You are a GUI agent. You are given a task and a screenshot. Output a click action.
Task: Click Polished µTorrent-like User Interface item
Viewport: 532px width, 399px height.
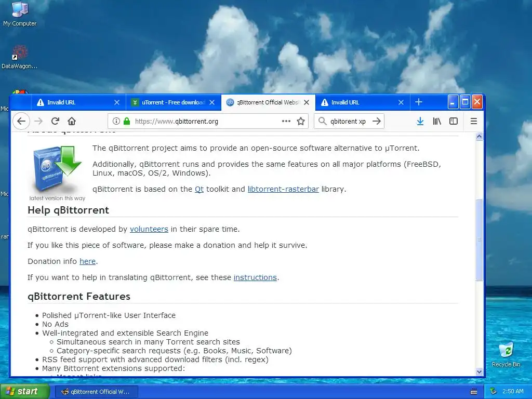[109, 315]
